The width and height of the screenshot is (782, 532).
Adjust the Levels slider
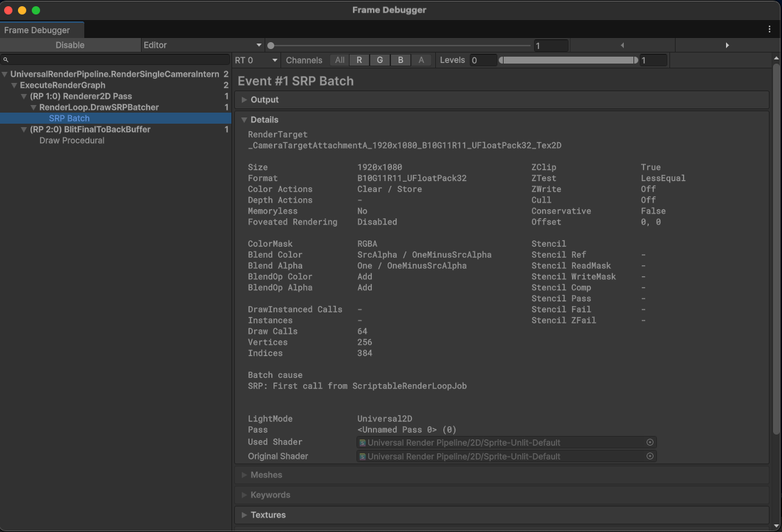[x=566, y=60]
